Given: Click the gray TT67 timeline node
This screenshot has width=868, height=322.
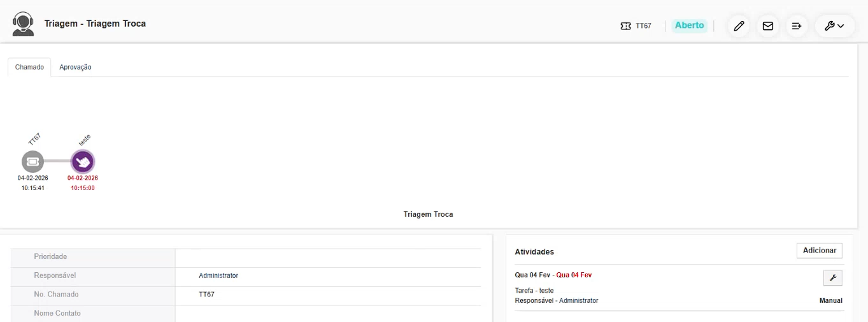Looking at the screenshot, I should (x=32, y=161).
